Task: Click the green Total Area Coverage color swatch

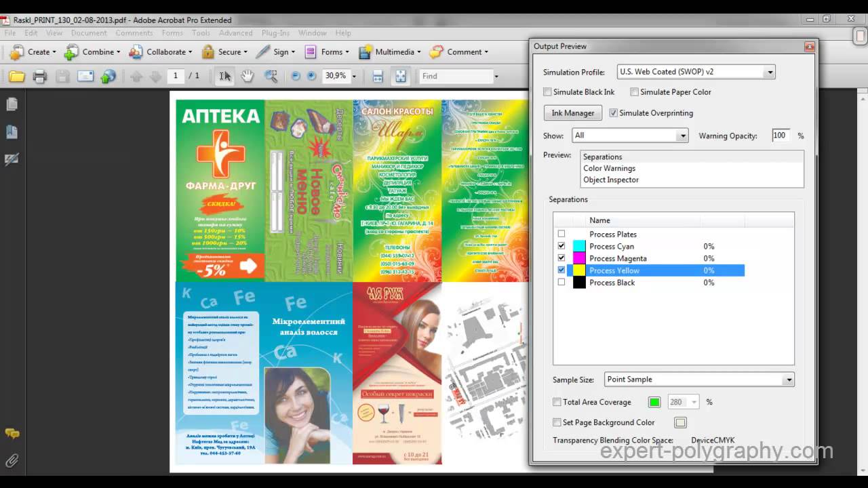Action: (x=654, y=403)
